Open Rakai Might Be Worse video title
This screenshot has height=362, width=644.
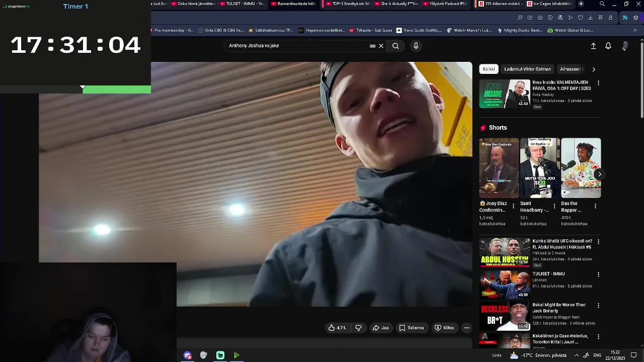tap(559, 308)
